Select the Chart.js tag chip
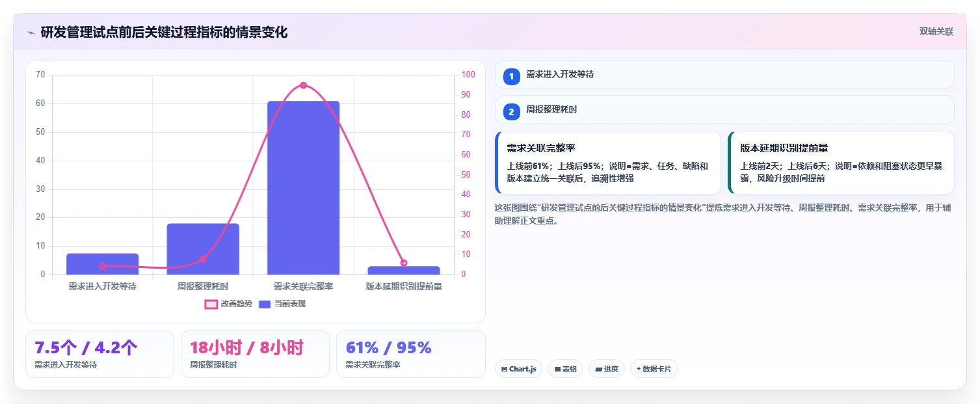This screenshot has width=980, height=404. pyautogui.click(x=518, y=369)
